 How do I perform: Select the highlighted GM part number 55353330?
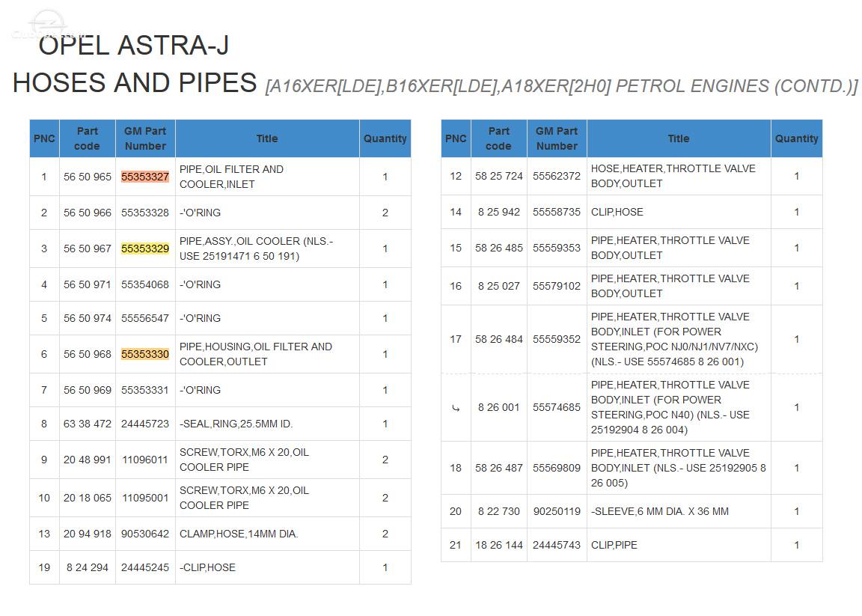pos(145,354)
